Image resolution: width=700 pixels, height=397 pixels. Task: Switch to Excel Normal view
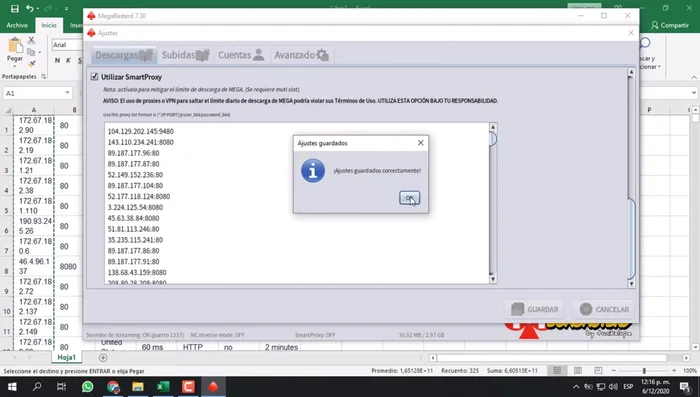[557, 371]
